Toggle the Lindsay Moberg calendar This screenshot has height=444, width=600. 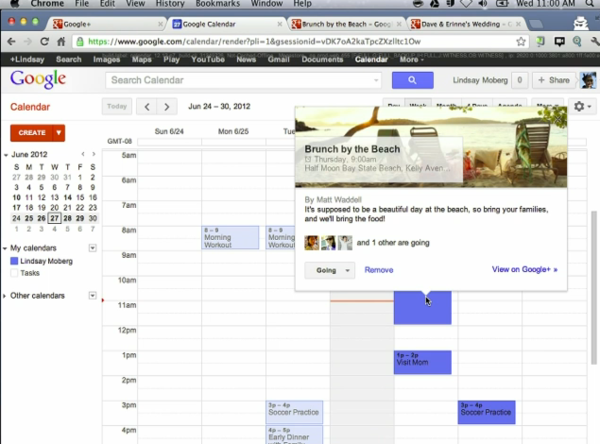pyautogui.click(x=14, y=260)
